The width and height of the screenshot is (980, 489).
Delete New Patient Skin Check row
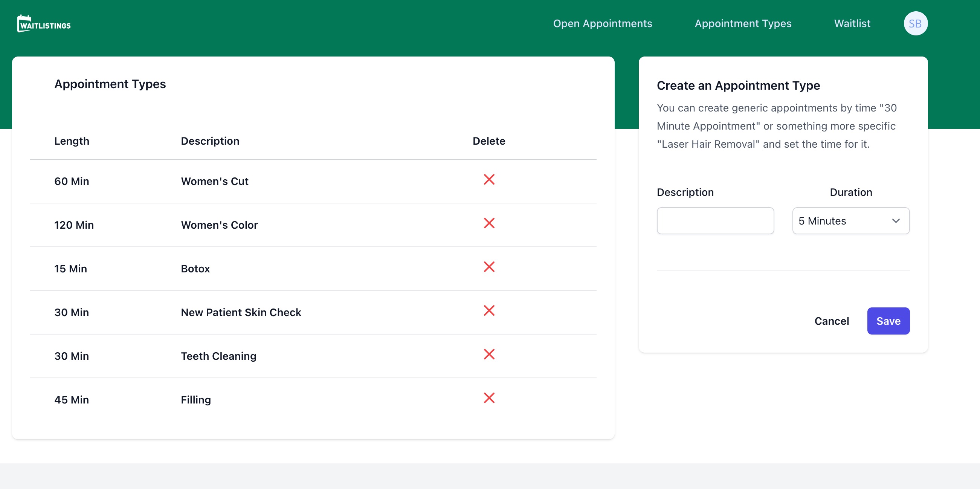(x=489, y=310)
